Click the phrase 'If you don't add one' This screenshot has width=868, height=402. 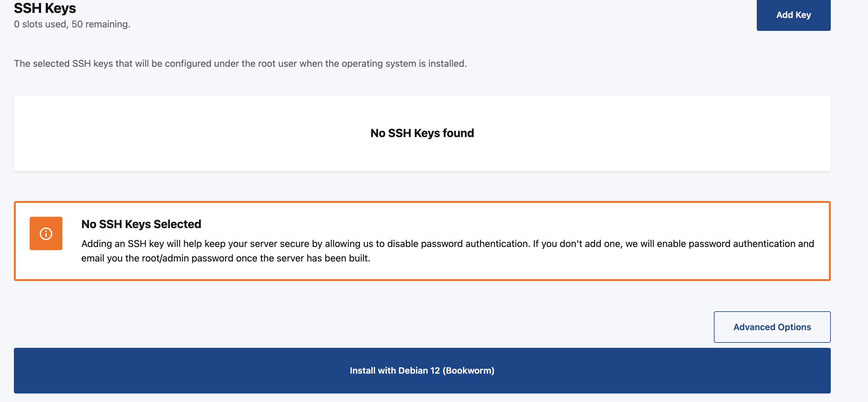coord(577,244)
